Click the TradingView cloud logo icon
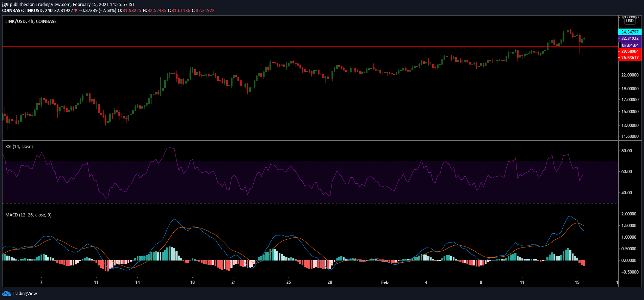Screen dimensions: 644x300 coord(6,293)
